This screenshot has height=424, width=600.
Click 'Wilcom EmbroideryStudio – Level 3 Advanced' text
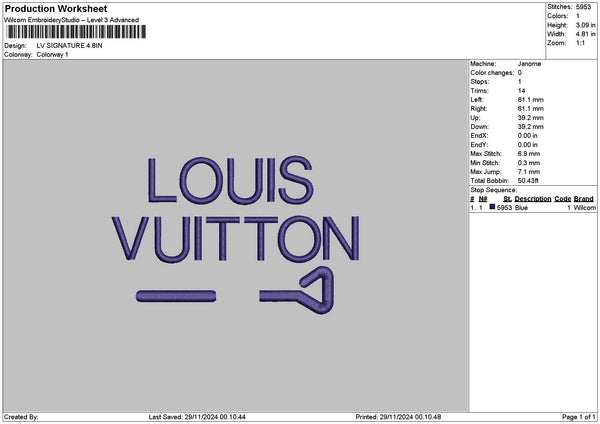point(72,20)
